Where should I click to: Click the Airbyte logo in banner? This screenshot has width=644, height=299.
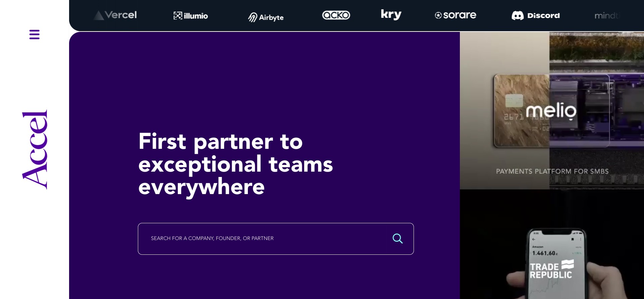(x=266, y=17)
